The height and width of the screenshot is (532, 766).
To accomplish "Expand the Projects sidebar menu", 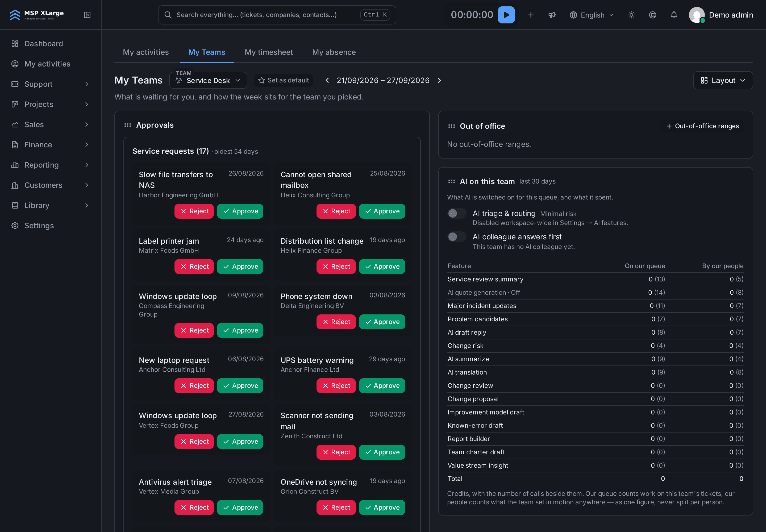I will [x=51, y=104].
